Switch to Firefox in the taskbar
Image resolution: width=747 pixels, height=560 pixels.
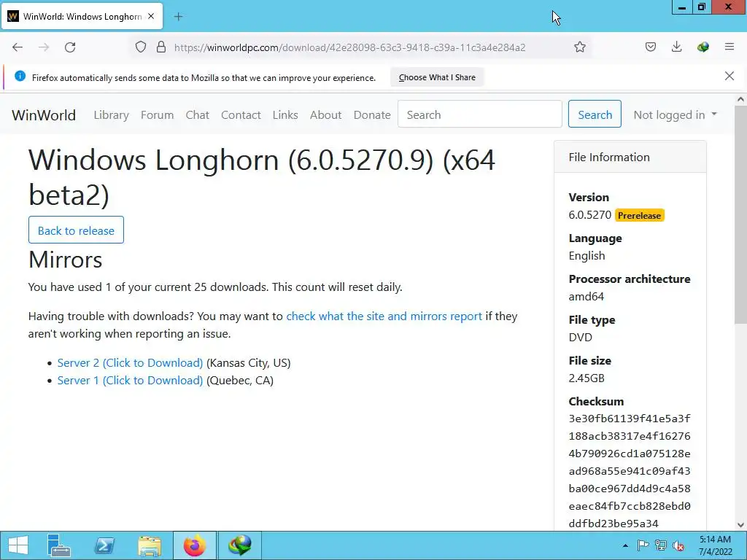[194, 545]
